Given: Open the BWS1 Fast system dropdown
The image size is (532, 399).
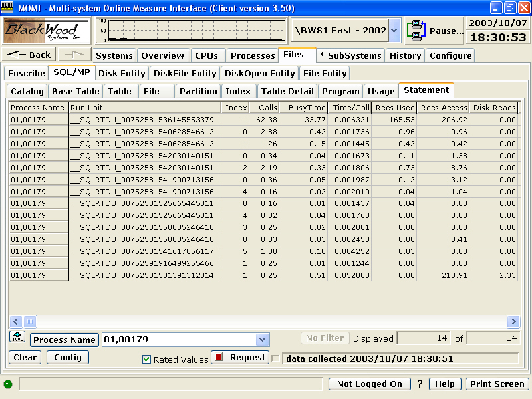Looking at the screenshot, I should [394, 31].
